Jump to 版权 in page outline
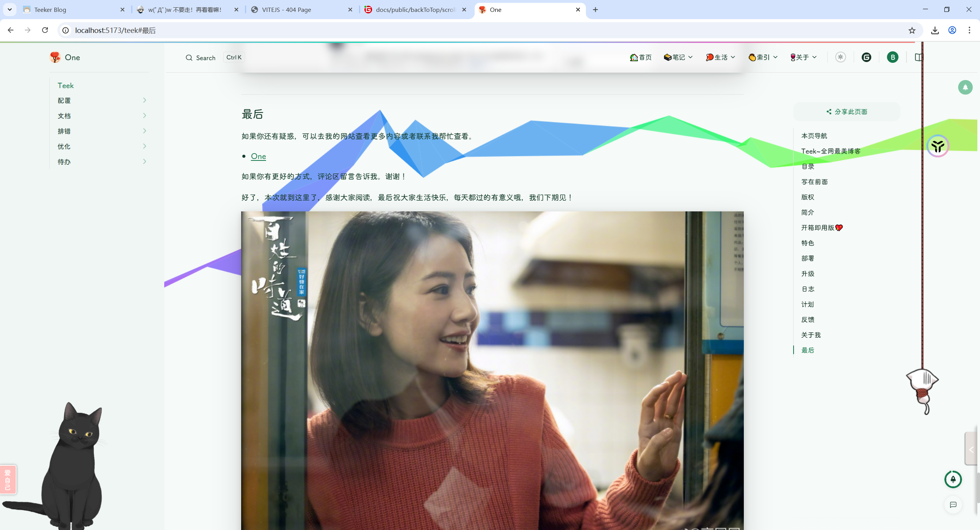 [808, 197]
